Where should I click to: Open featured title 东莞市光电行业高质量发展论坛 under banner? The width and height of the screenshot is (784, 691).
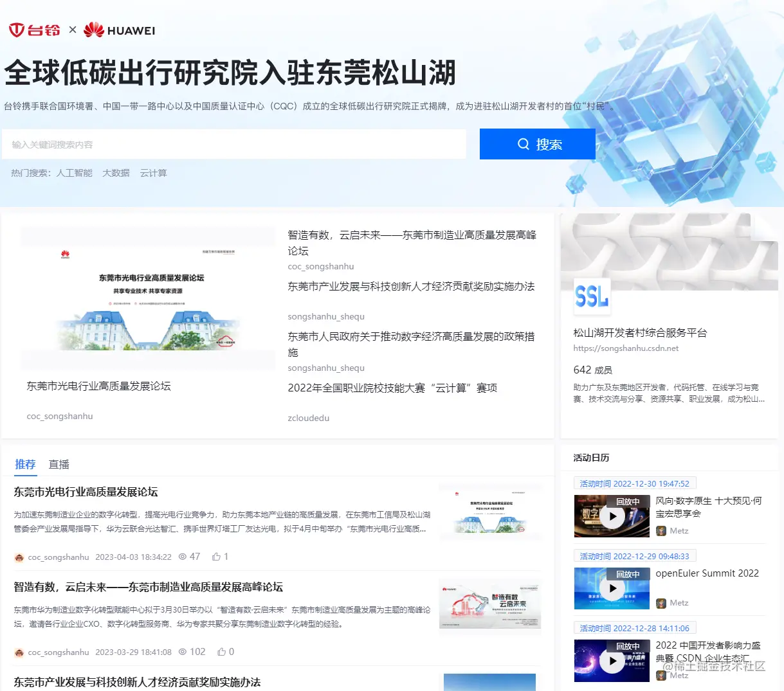click(98, 386)
